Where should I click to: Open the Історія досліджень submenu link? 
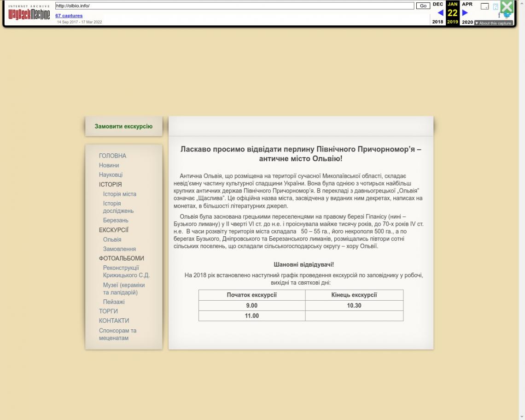118,207
